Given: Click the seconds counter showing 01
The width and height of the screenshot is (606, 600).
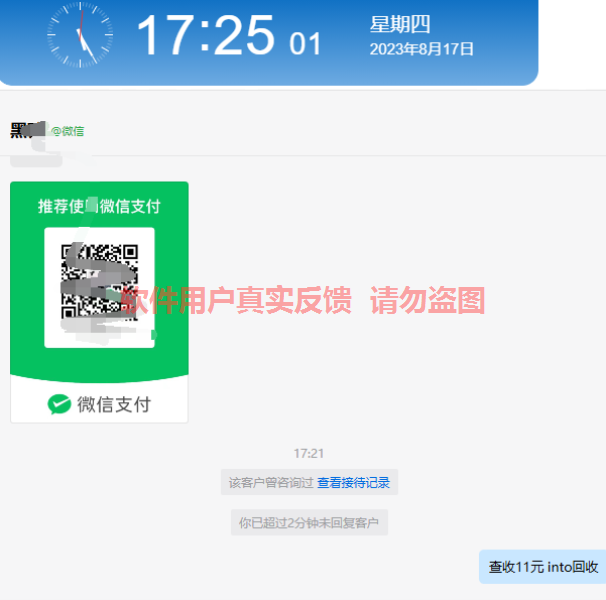Looking at the screenshot, I should (305, 43).
